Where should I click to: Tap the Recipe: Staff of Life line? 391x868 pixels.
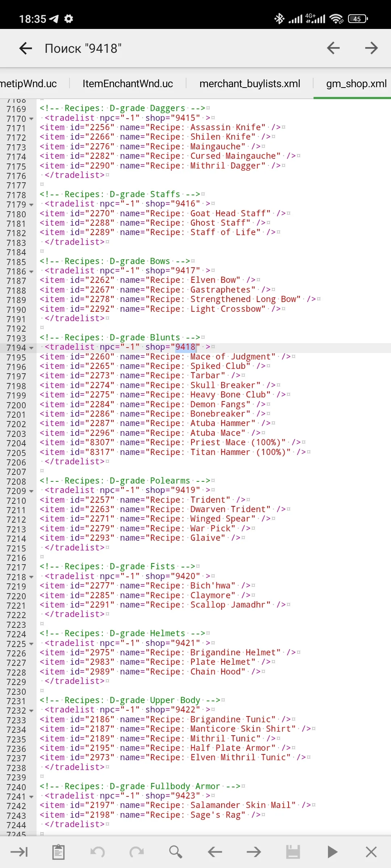coord(160,232)
